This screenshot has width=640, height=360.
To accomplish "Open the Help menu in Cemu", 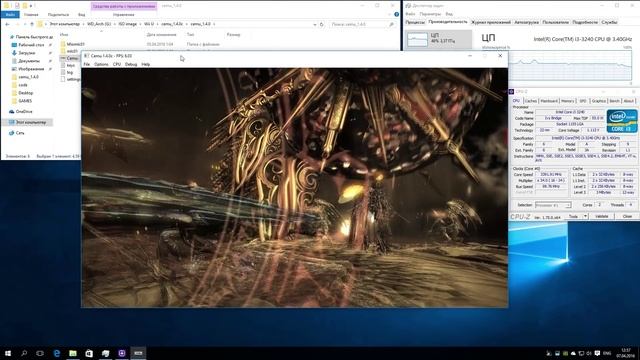I will tap(146, 64).
